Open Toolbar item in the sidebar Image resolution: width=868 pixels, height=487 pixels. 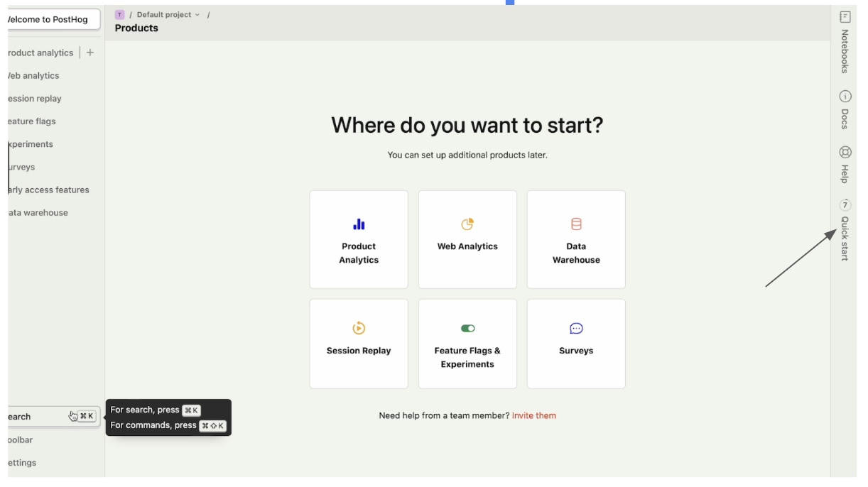(21, 439)
